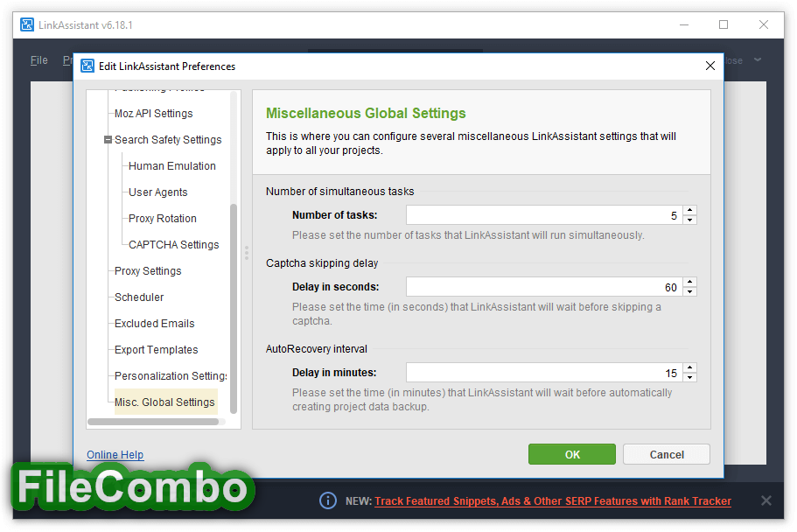Click the horizontal scrollbar under settings tree

tap(153, 422)
